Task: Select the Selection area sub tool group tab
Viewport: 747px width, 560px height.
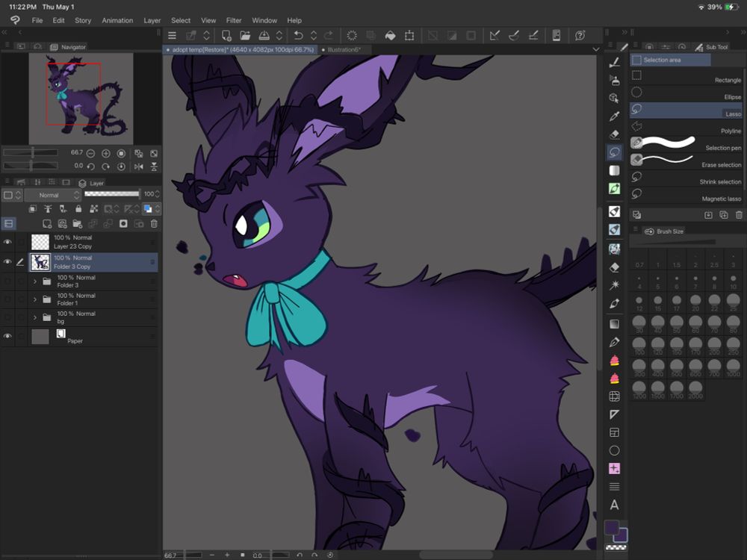Action: pyautogui.click(x=670, y=60)
